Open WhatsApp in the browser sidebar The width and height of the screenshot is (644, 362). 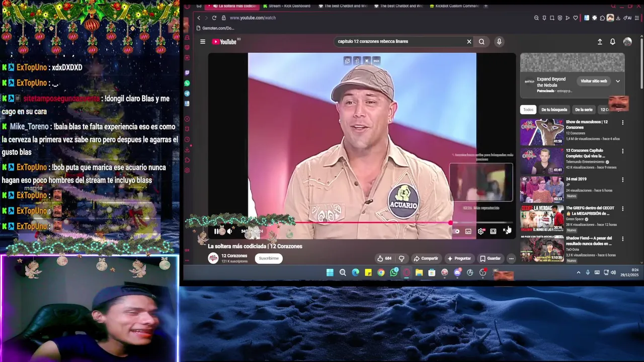click(187, 83)
